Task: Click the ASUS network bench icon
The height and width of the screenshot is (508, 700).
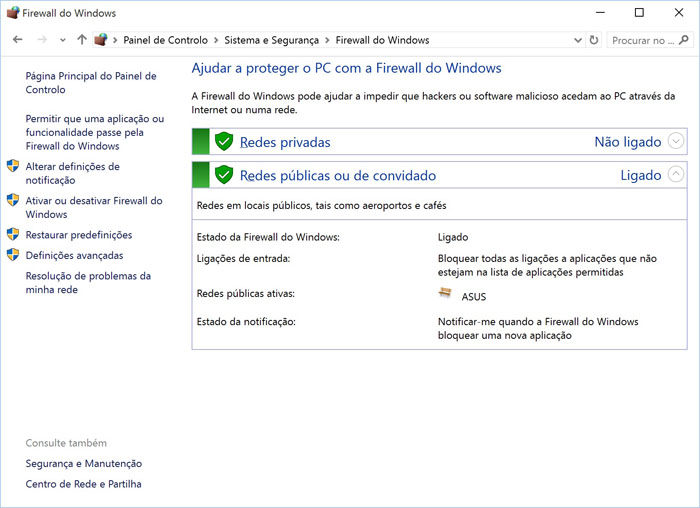Action: point(445,293)
